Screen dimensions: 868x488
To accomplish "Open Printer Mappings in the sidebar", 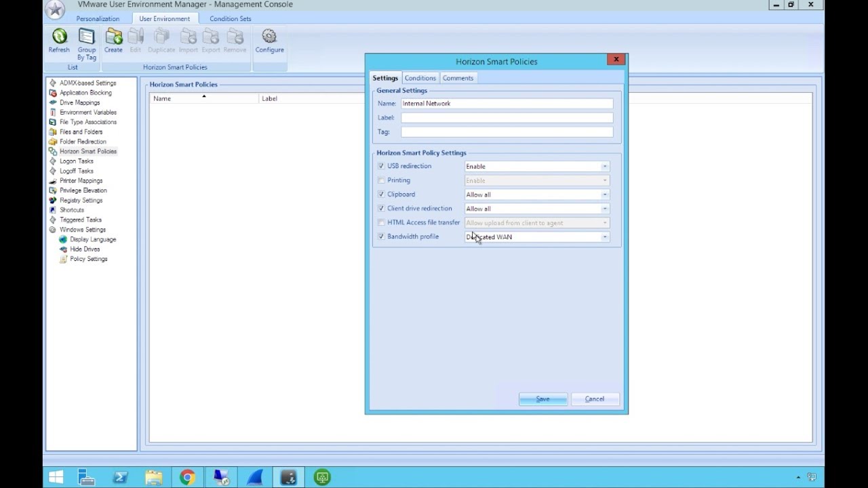I will (x=81, y=181).
